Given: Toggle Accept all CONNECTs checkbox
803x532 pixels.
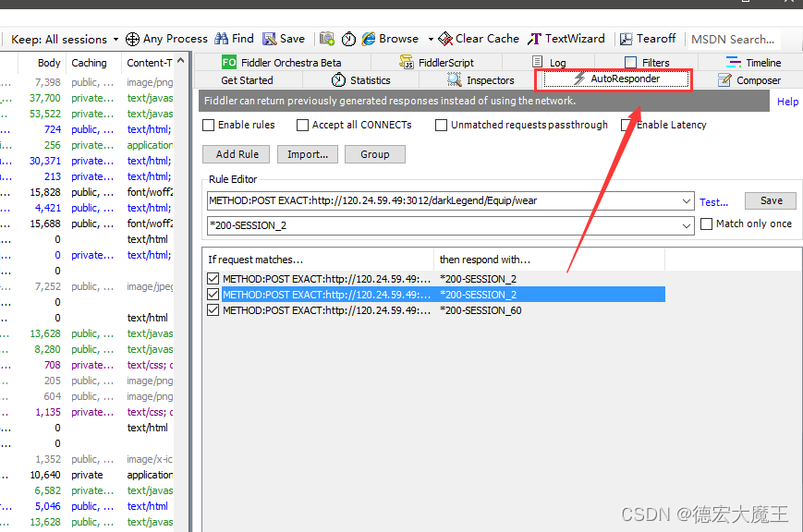Looking at the screenshot, I should [303, 125].
